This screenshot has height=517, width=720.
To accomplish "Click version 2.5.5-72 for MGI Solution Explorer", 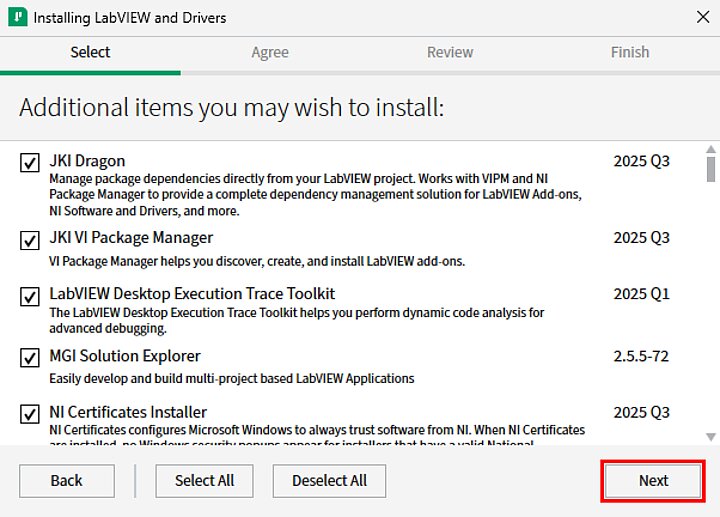I will [x=641, y=356].
